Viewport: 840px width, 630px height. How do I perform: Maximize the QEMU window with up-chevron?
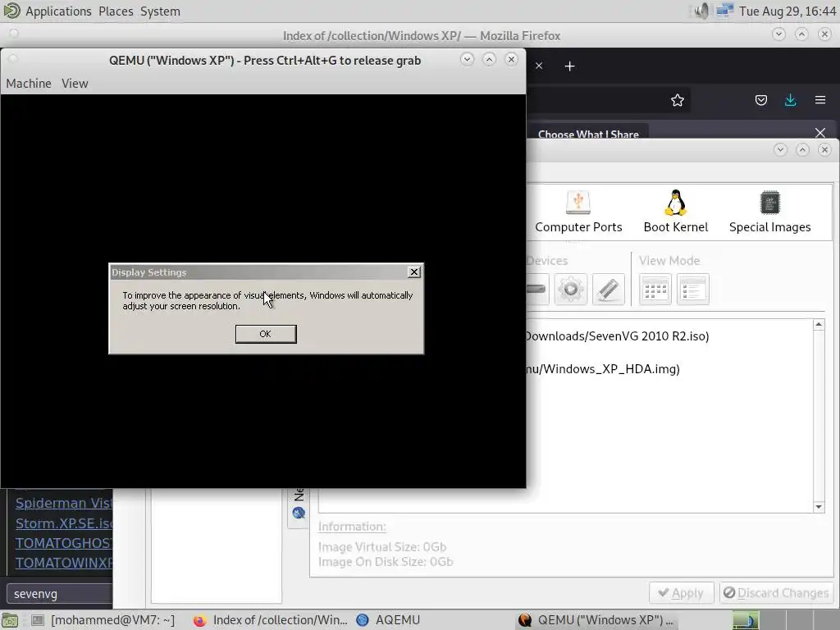point(489,59)
